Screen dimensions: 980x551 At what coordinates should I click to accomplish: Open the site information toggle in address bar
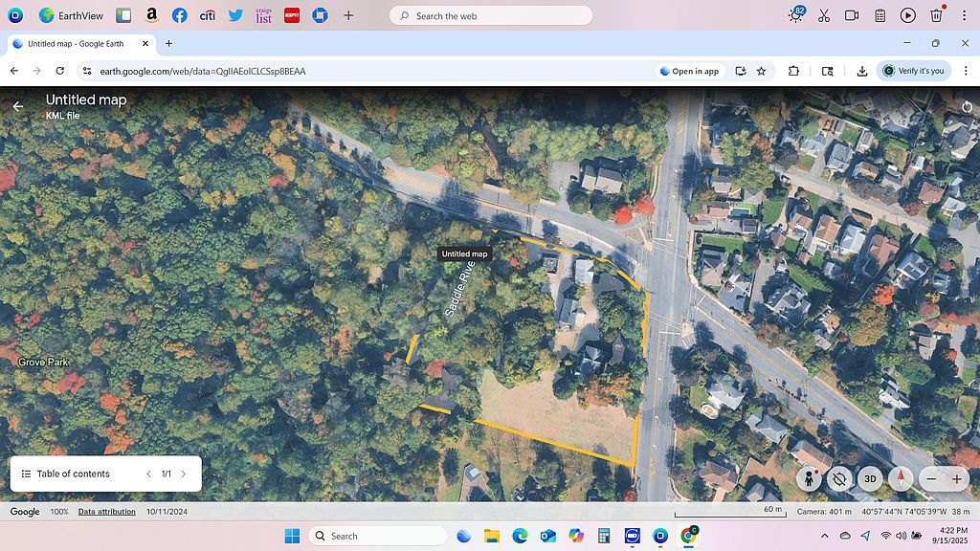click(x=87, y=71)
